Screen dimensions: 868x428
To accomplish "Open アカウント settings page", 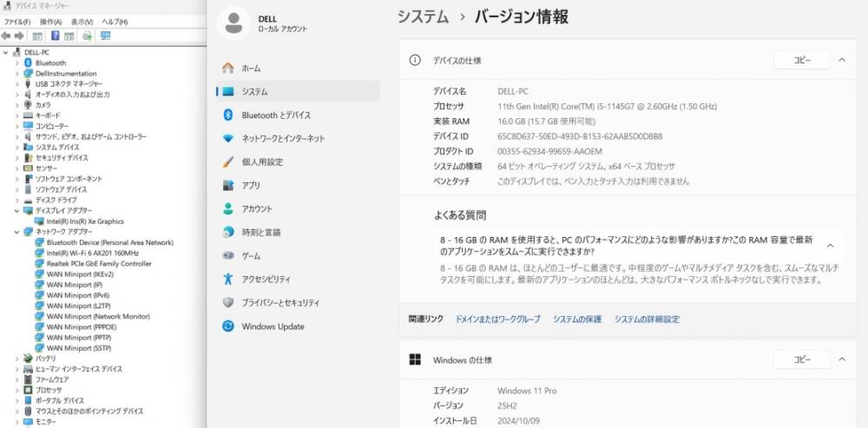I will tap(298, 208).
